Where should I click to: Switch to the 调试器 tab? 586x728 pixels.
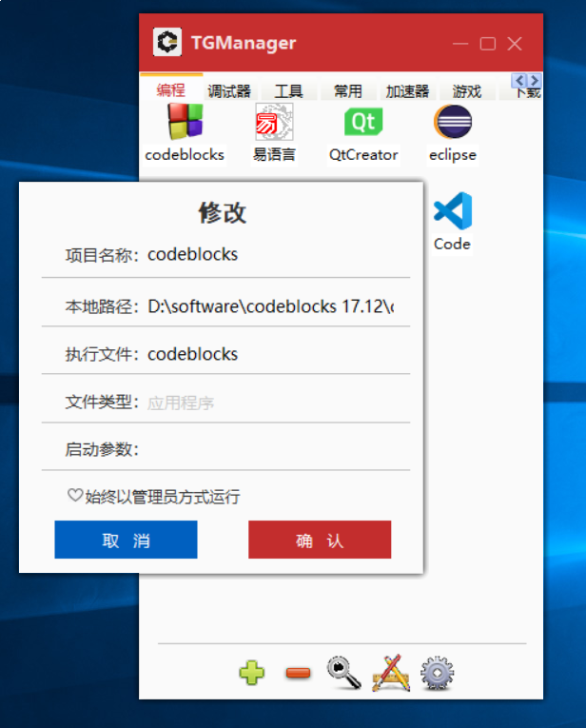point(229,91)
